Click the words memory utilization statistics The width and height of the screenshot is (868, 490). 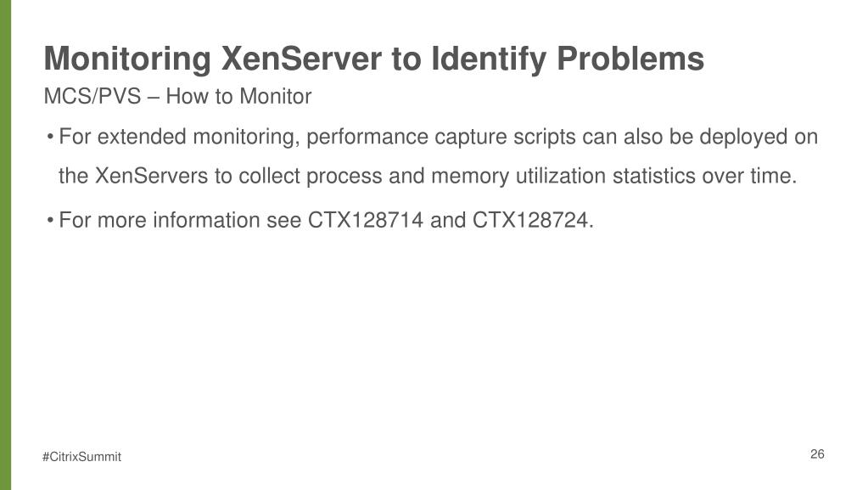pos(563,177)
